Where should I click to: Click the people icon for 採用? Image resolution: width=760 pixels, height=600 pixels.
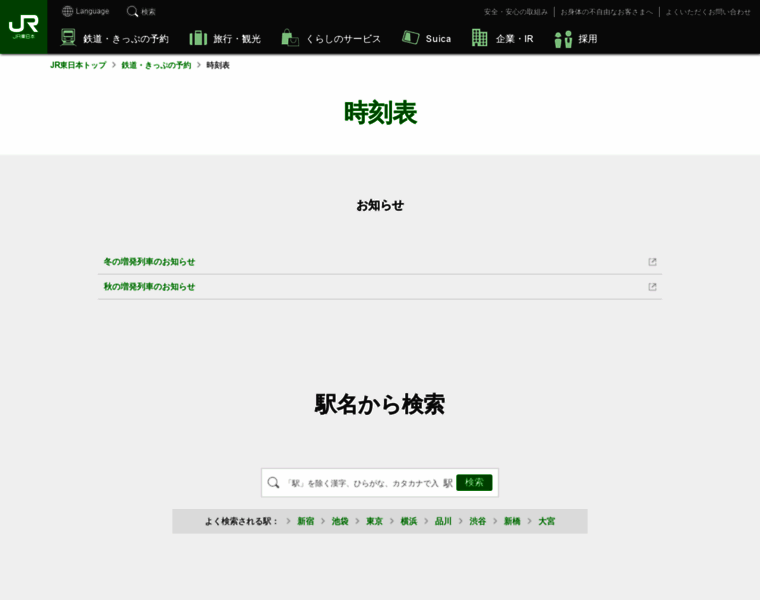click(563, 39)
